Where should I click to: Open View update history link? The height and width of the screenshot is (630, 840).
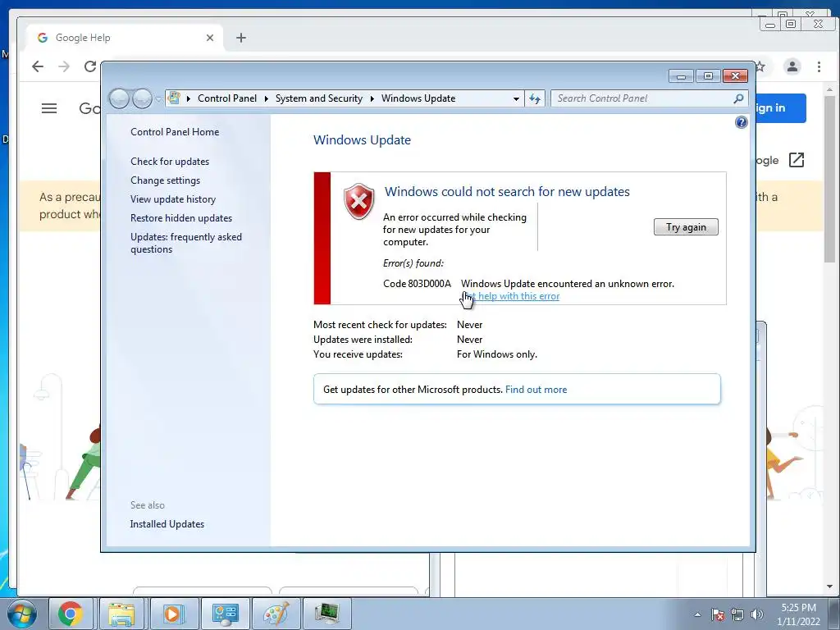(173, 199)
